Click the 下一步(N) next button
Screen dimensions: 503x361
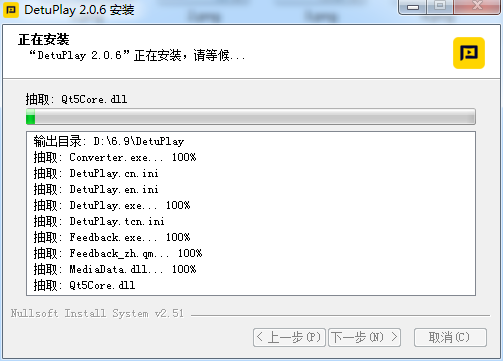[x=364, y=337]
